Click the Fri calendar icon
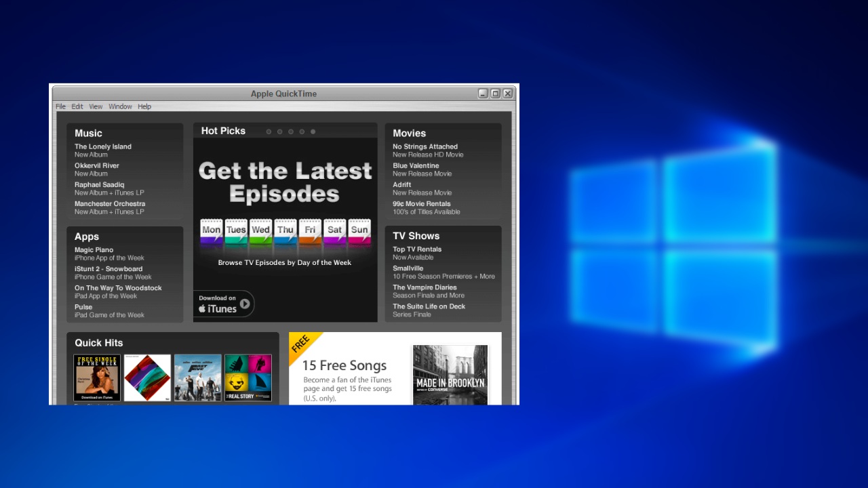868x488 pixels. (x=310, y=232)
